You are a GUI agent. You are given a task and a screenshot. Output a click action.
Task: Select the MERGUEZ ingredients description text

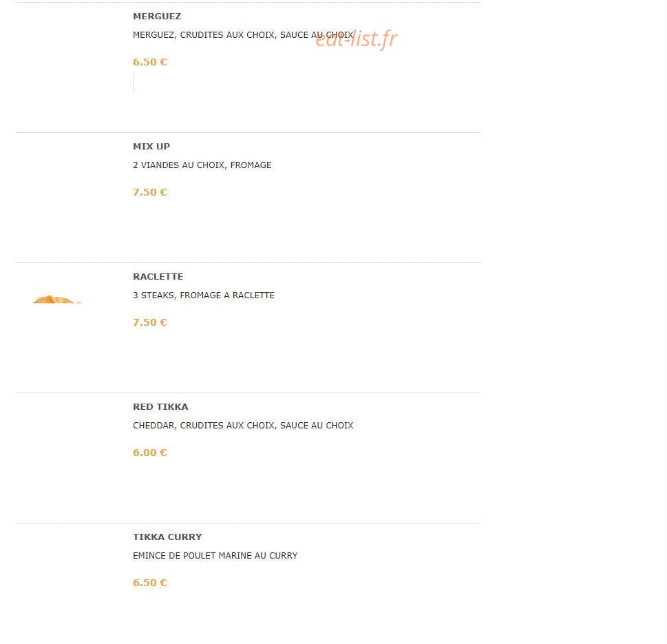pos(243,35)
